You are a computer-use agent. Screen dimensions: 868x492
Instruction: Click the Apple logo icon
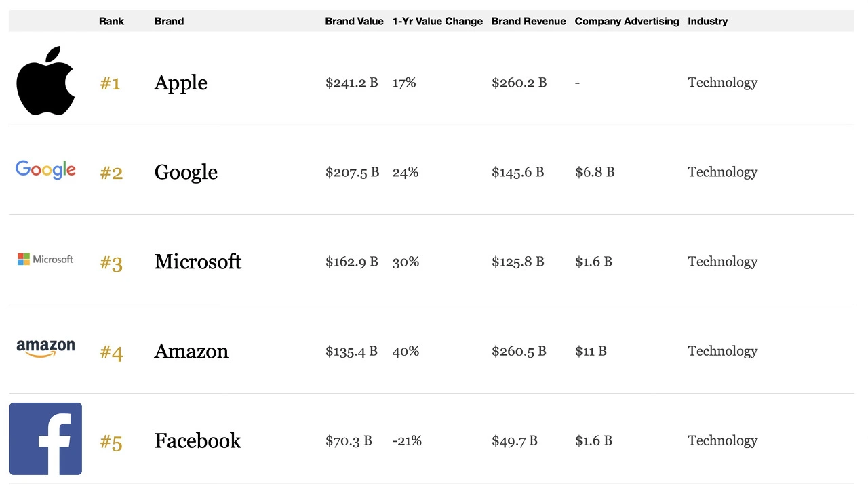(45, 81)
